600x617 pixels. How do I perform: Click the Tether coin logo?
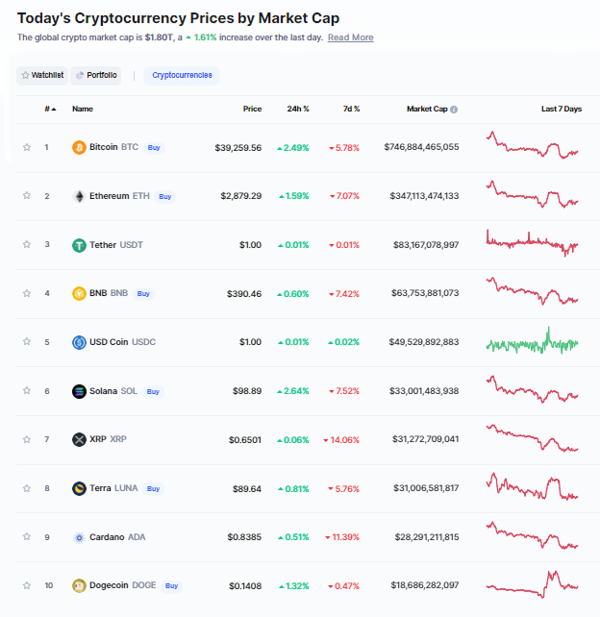tap(79, 245)
